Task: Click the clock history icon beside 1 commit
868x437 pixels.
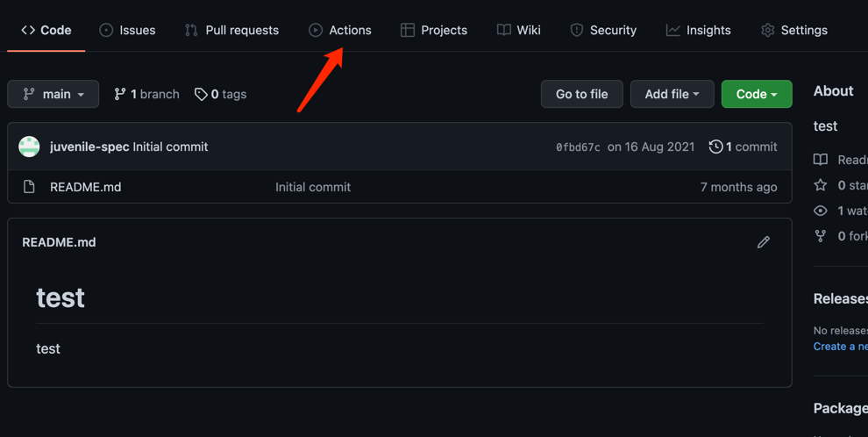Action: [715, 147]
